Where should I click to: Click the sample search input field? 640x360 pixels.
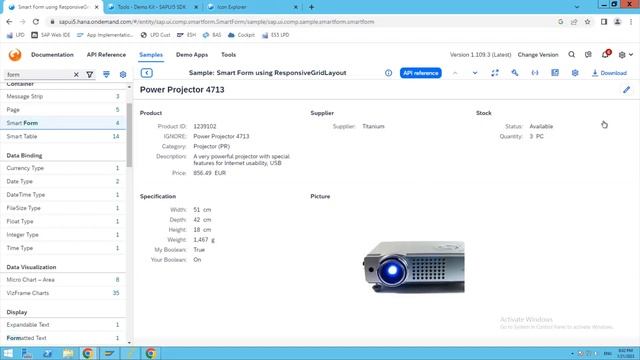click(39, 75)
